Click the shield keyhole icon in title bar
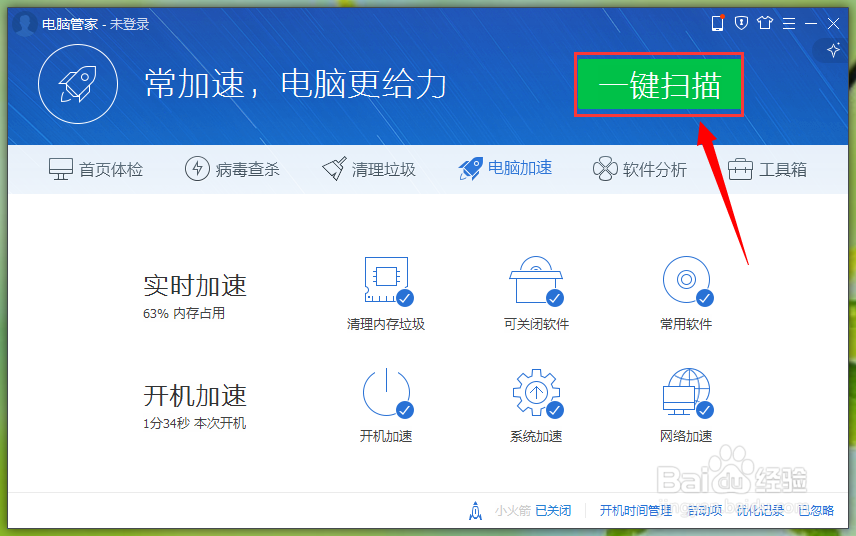The image size is (856, 536). point(741,23)
